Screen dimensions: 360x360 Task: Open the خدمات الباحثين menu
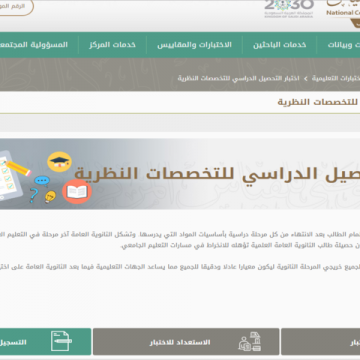(x=279, y=45)
